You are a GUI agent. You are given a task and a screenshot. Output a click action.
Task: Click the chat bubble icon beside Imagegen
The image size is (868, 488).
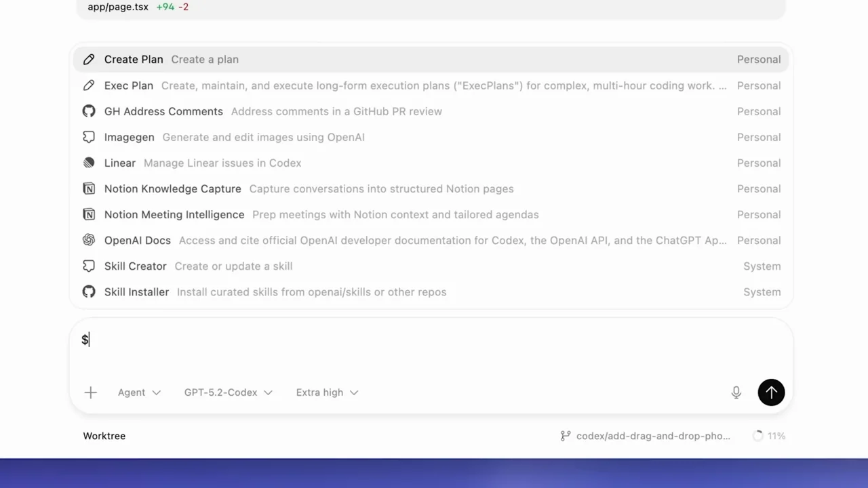[x=89, y=137]
